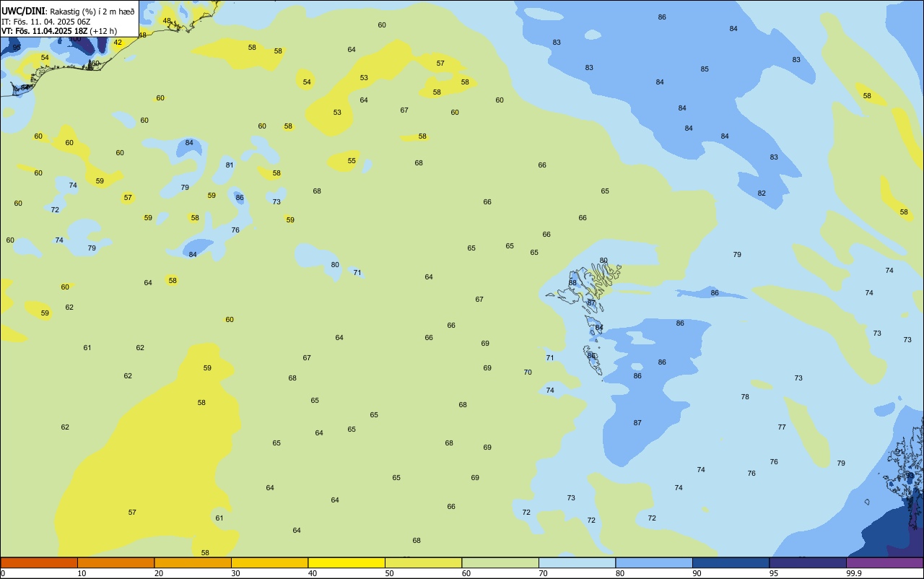Choose the 70–80 pale blue legend swatch
Screen dimensions: 924x579
577,562
